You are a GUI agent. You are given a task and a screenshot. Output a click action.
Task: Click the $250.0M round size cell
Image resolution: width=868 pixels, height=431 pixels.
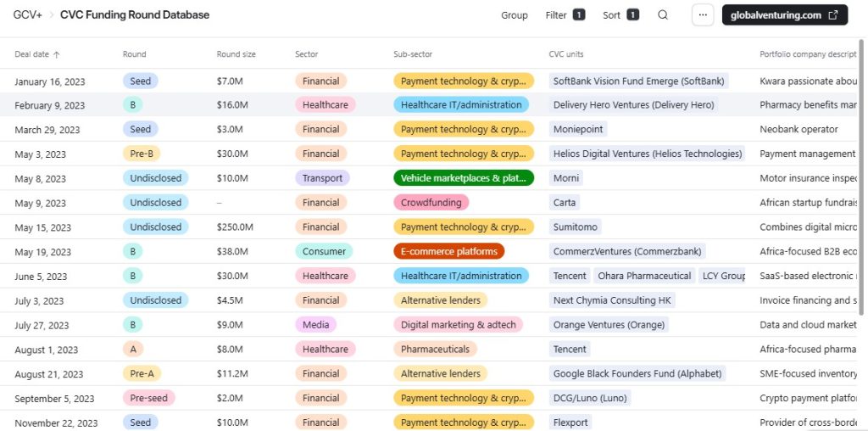[x=236, y=227]
